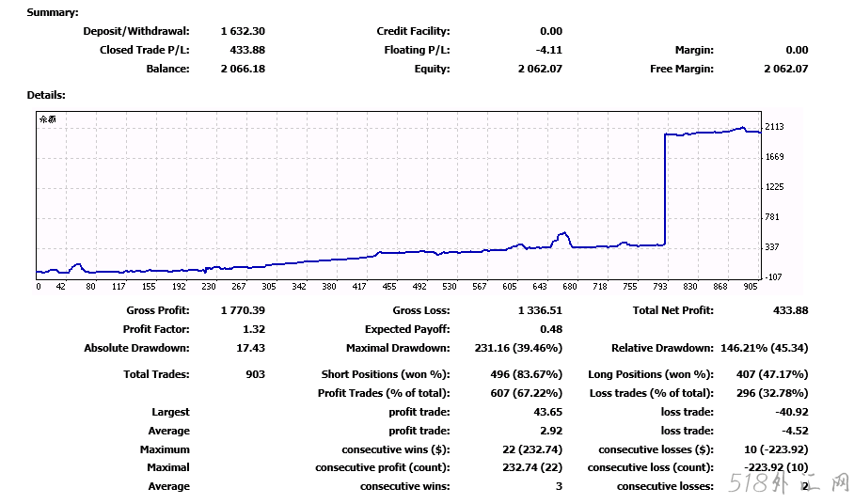Click Short Positions value 496 (83.67%)

click(x=526, y=374)
